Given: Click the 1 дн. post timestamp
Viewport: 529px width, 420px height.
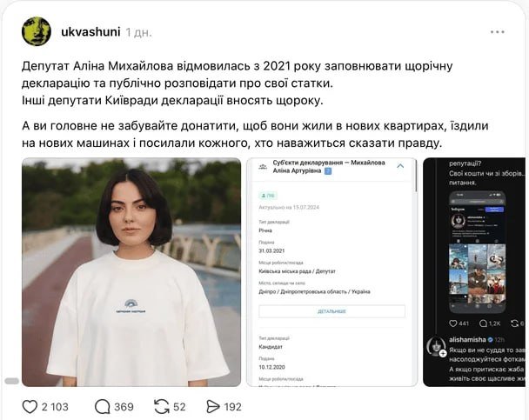Looking at the screenshot, I should (138, 33).
